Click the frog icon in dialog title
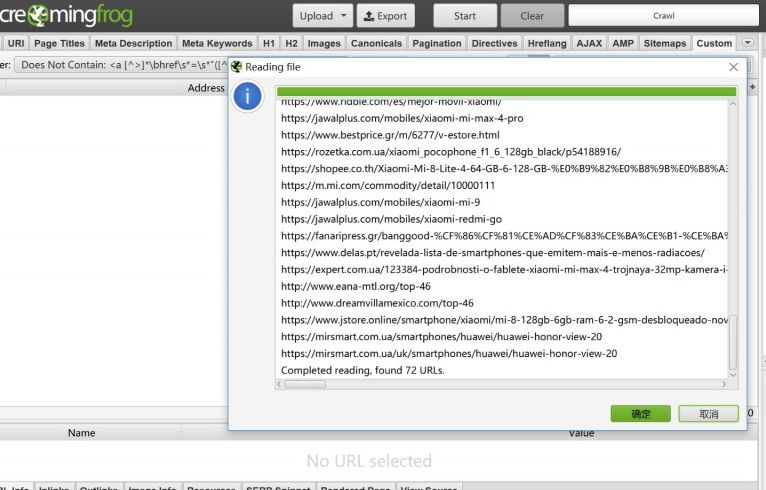 point(237,67)
